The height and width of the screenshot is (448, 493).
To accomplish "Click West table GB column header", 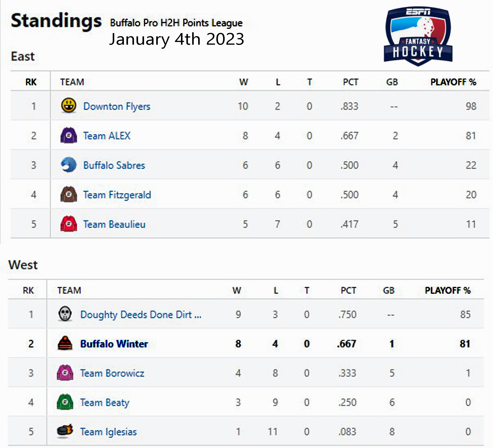I will 389,290.
